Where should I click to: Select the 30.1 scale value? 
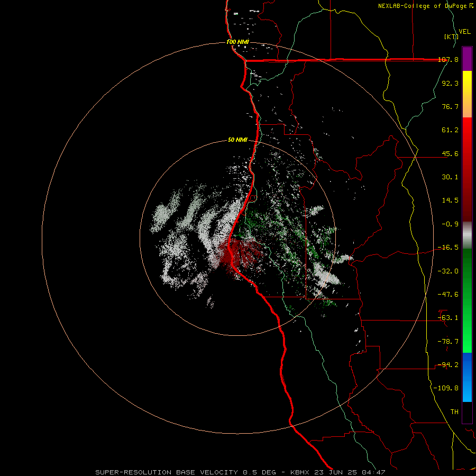(x=450, y=177)
